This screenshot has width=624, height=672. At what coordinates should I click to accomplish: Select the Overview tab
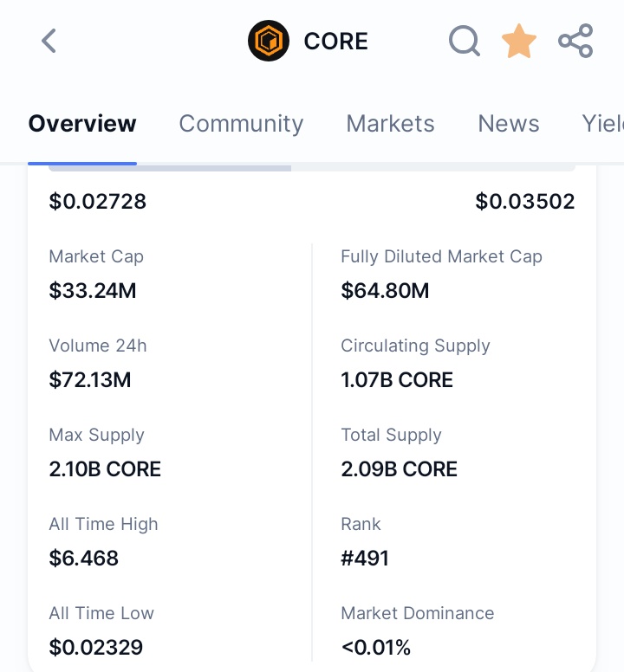82,124
